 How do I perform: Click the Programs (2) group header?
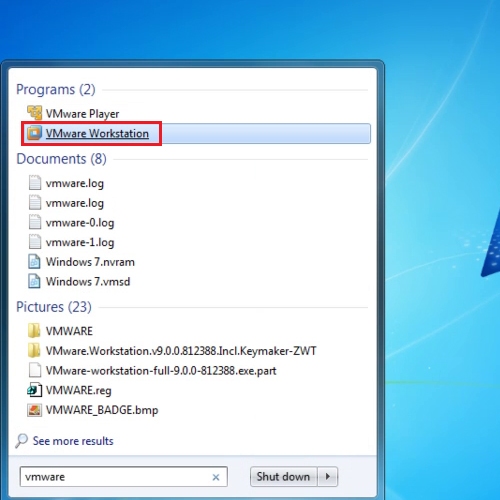(56, 89)
